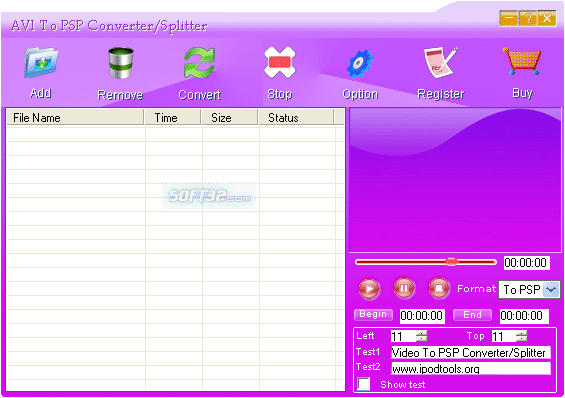
Task: Sort by Time column header
Action: 173,117
